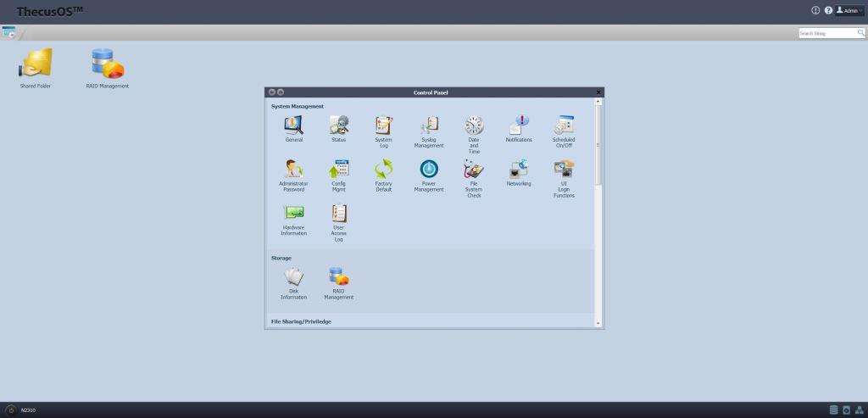Click the power icon beside N2310
868x418 pixels.
[x=10, y=410]
